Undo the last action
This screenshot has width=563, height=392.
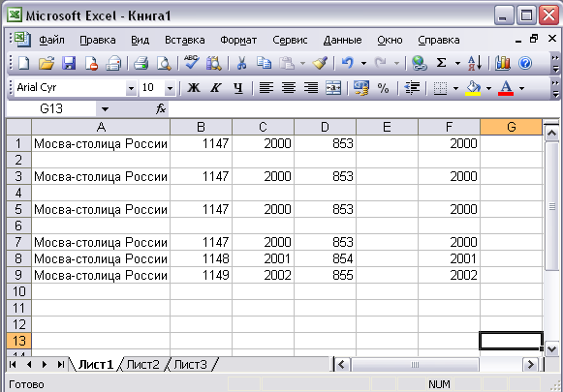click(x=348, y=63)
